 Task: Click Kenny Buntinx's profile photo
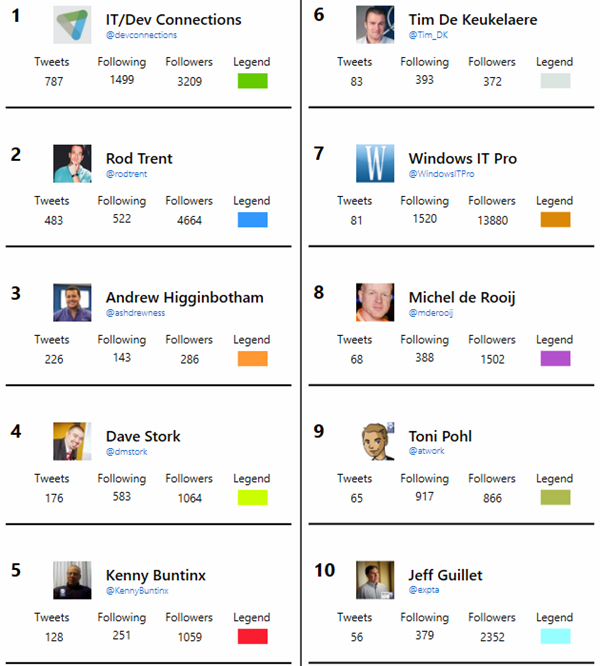(x=72, y=580)
